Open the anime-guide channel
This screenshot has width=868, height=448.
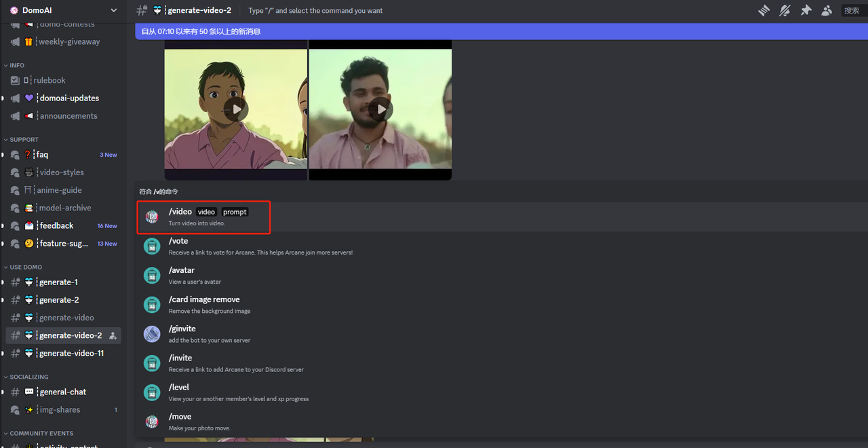click(63, 190)
